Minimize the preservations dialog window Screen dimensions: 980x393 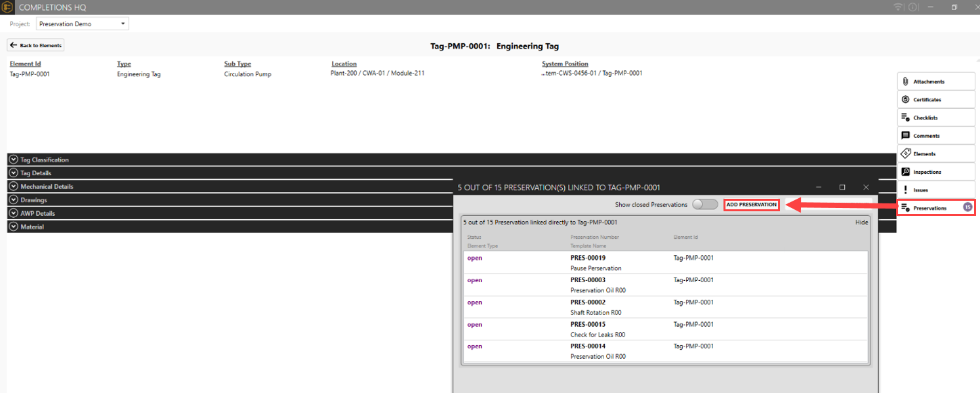[819, 188]
